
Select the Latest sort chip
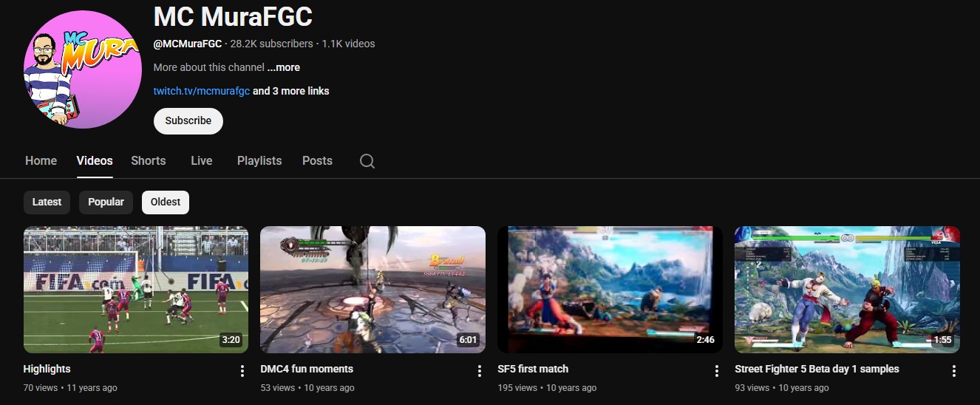click(47, 202)
